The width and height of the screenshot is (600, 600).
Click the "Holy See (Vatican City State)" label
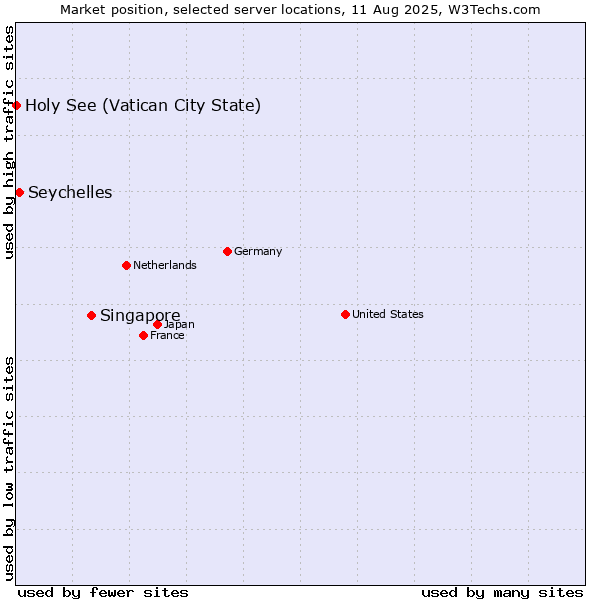point(143,106)
